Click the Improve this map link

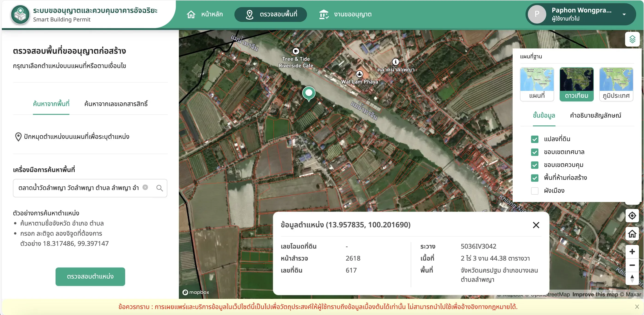595,294
